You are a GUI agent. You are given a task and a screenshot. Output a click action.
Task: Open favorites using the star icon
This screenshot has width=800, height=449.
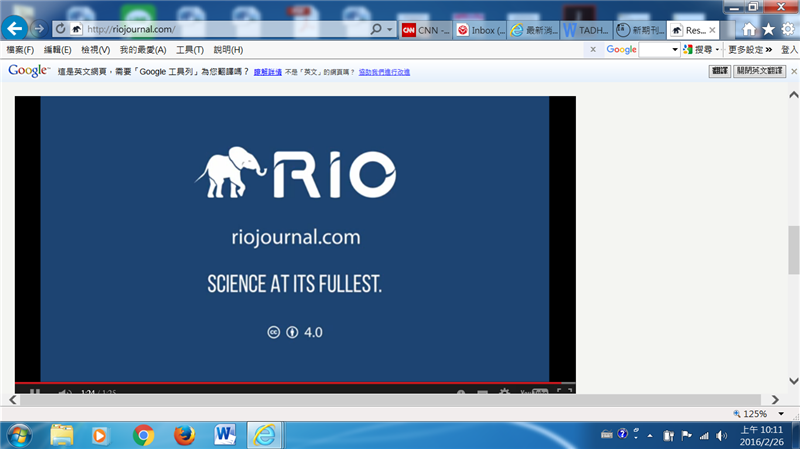point(768,29)
